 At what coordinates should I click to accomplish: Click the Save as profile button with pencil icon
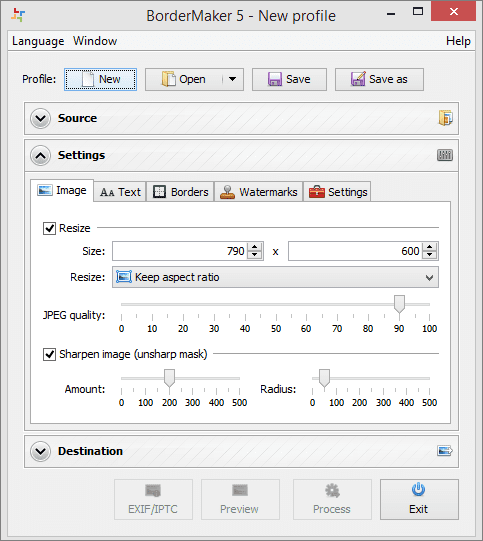click(379, 79)
